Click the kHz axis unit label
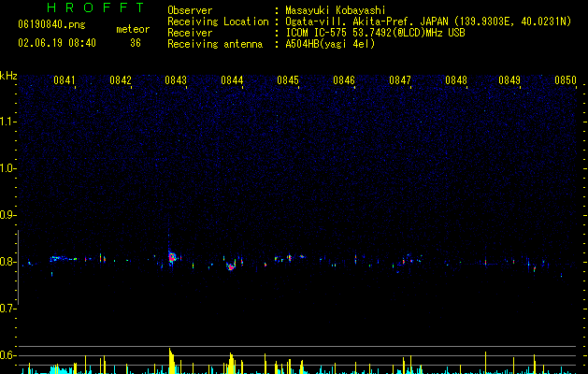Image resolution: width=588 pixels, height=374 pixels. (x=8, y=76)
